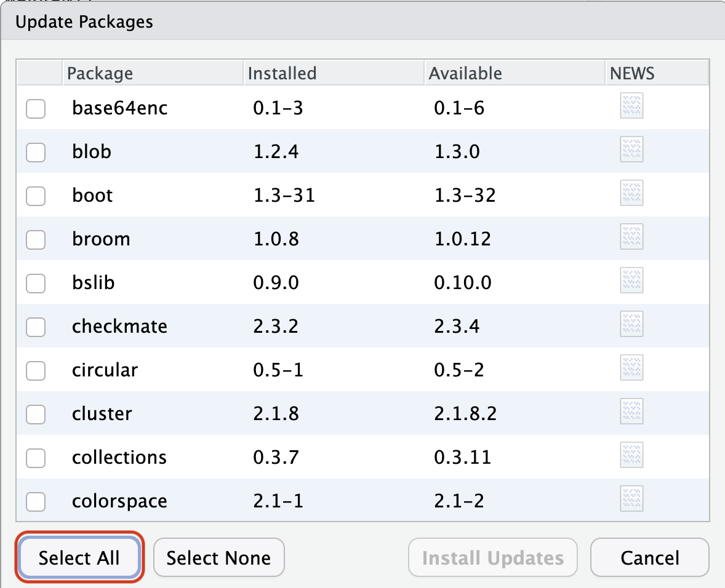
Task: View checkmate release NEWS
Action: (x=631, y=324)
